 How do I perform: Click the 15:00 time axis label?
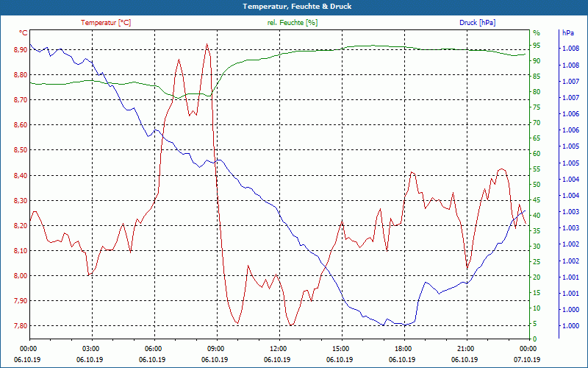click(342, 348)
